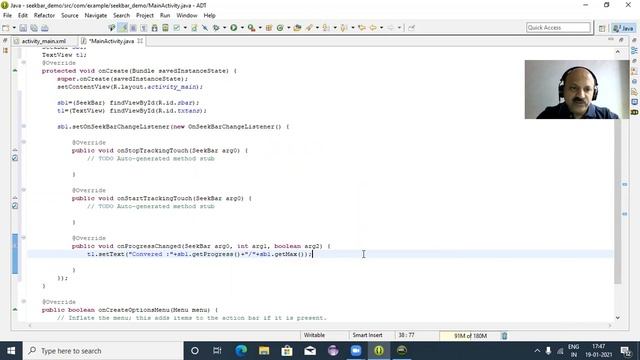This screenshot has width=640, height=360.
Task: Click the New Java Package icon
Action: (x=269, y=28)
